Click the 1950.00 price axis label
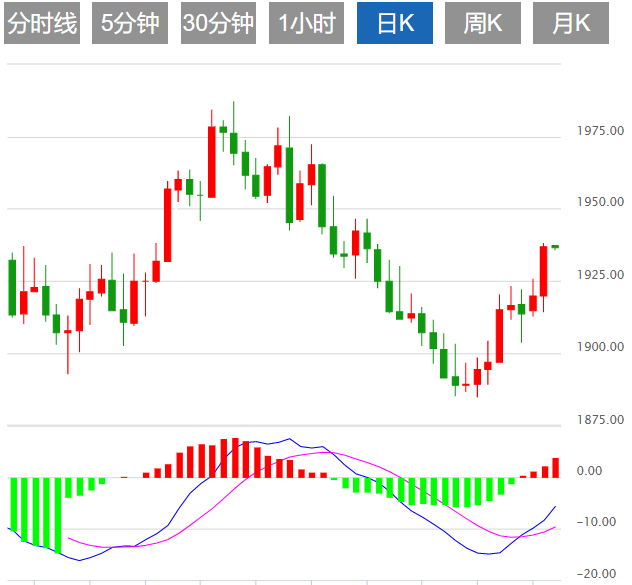632x585 pixels. tap(600, 202)
